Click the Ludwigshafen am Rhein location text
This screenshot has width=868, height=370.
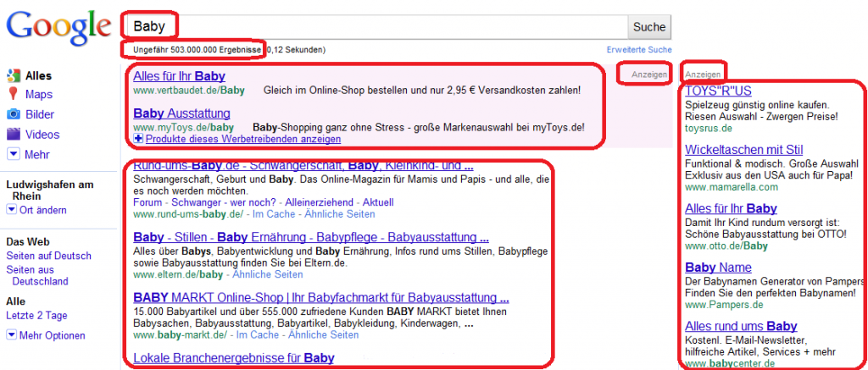tap(50, 191)
